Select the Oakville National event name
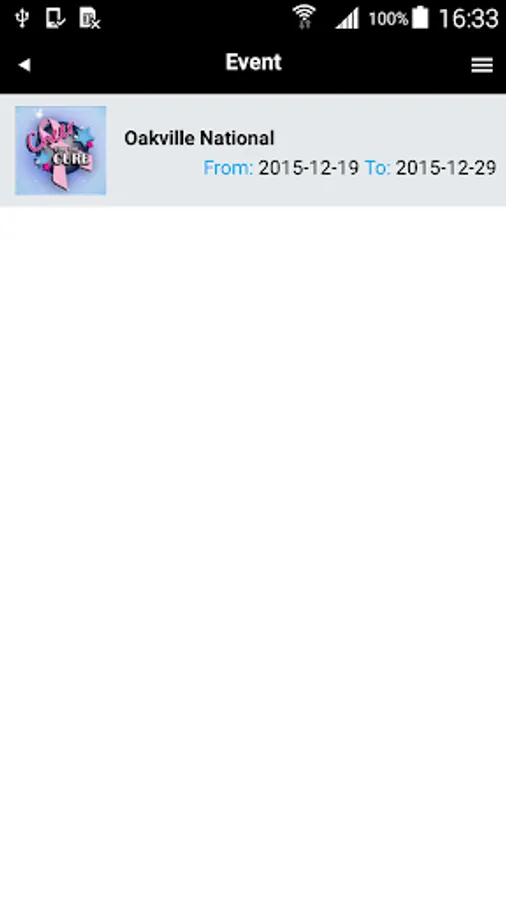This screenshot has height=900, width=506. (x=199, y=138)
